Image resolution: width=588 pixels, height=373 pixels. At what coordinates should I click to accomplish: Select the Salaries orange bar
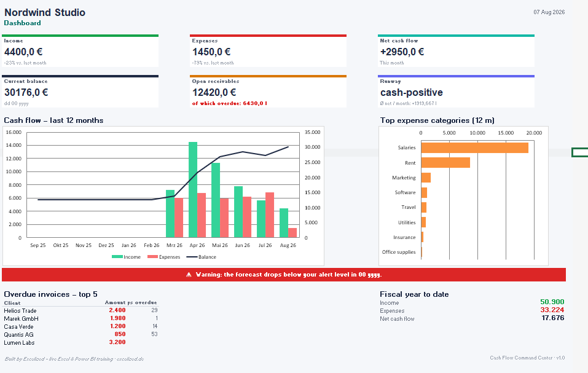[x=475, y=147]
